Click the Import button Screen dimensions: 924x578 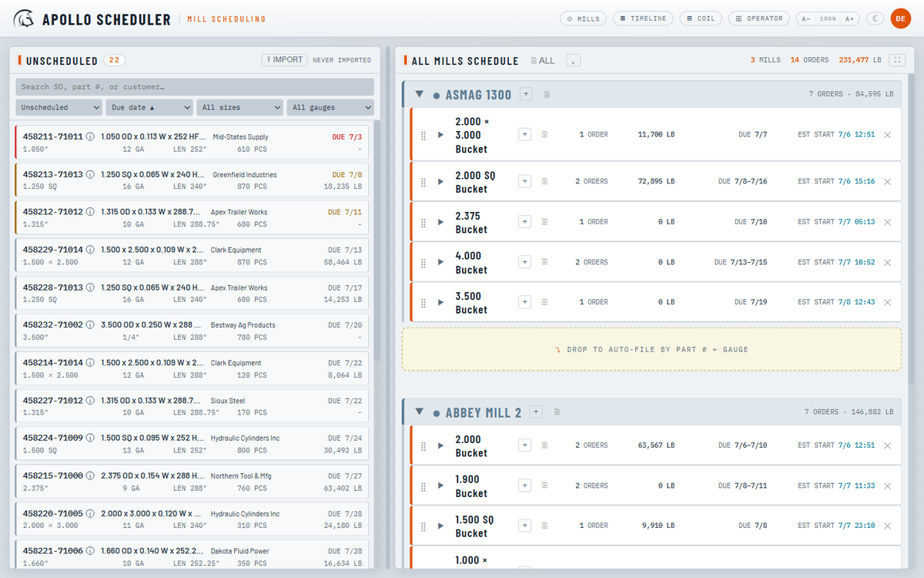(285, 60)
